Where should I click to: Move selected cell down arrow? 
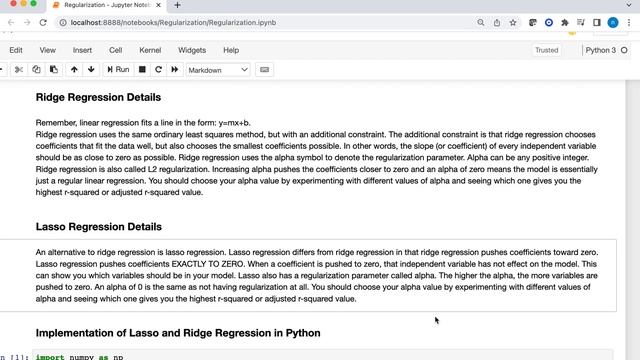coord(91,70)
